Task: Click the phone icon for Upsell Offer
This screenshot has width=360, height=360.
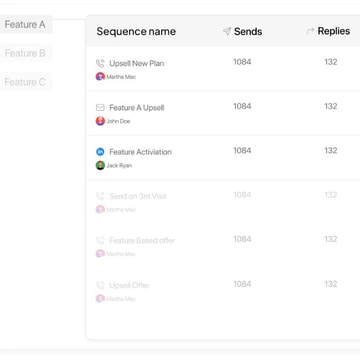Action: [100, 285]
